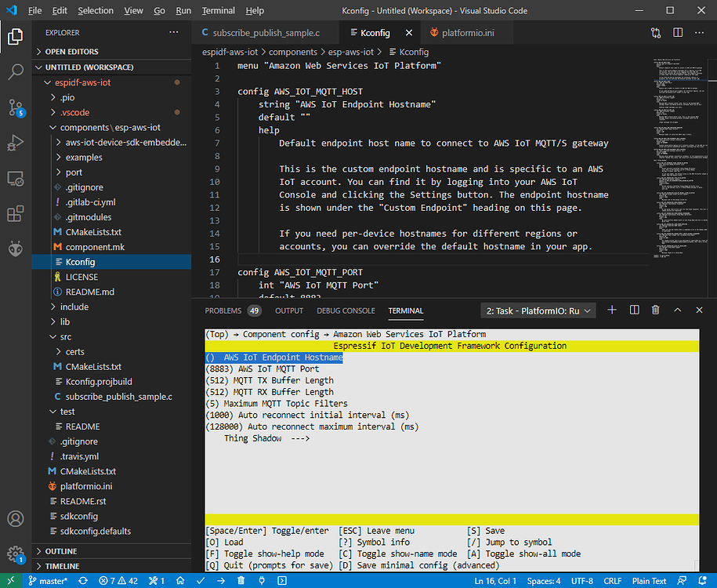This screenshot has height=588, width=717.
Task: Click CRLF in the status bar
Action: pyautogui.click(x=612, y=580)
